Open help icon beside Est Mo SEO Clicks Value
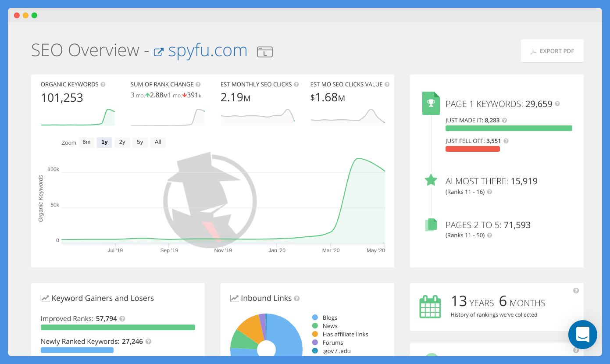Image resolution: width=610 pixels, height=364 pixels. (387, 84)
